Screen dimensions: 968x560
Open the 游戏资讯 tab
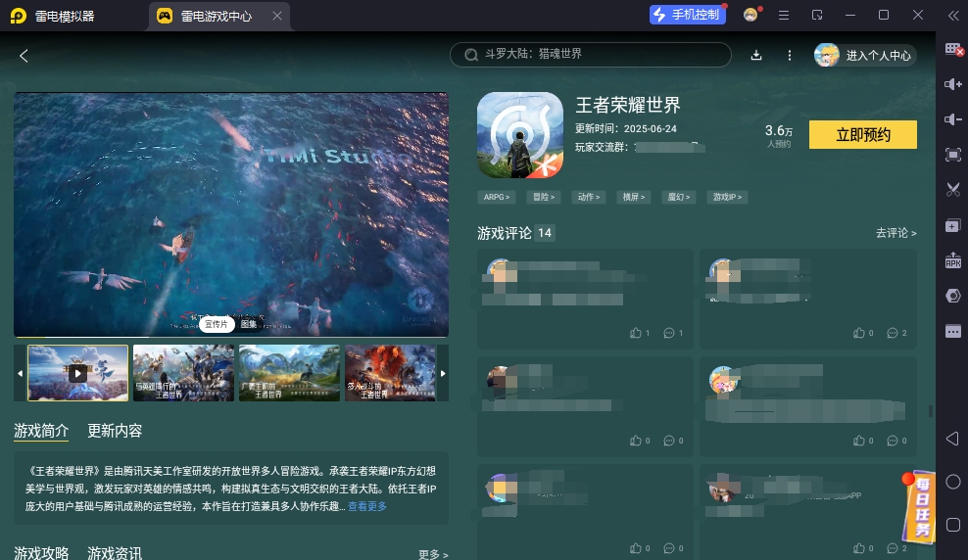point(115,553)
